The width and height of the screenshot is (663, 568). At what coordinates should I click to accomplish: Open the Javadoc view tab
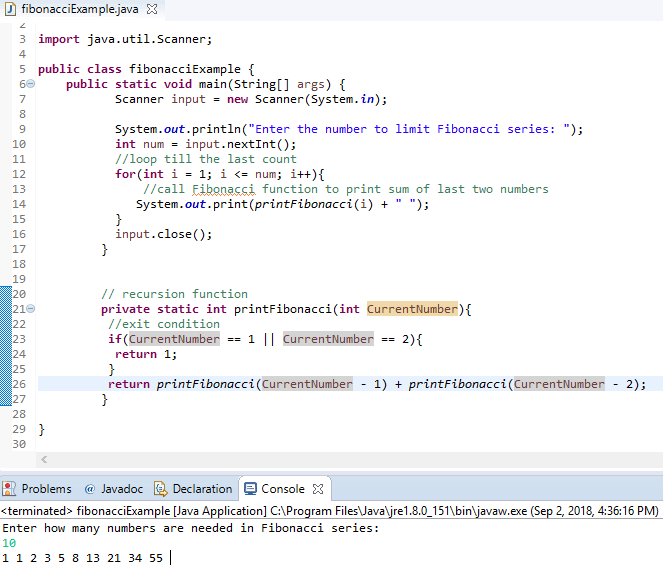(x=114, y=489)
